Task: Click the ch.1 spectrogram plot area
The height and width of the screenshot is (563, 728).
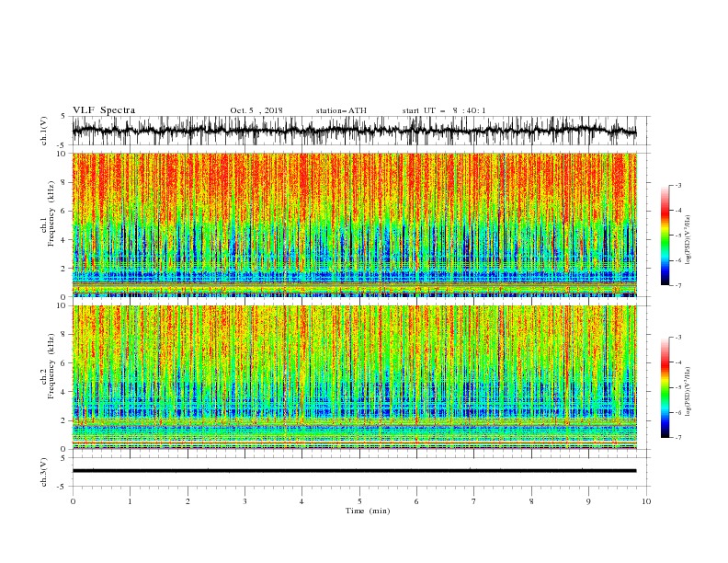Action: pos(354,224)
